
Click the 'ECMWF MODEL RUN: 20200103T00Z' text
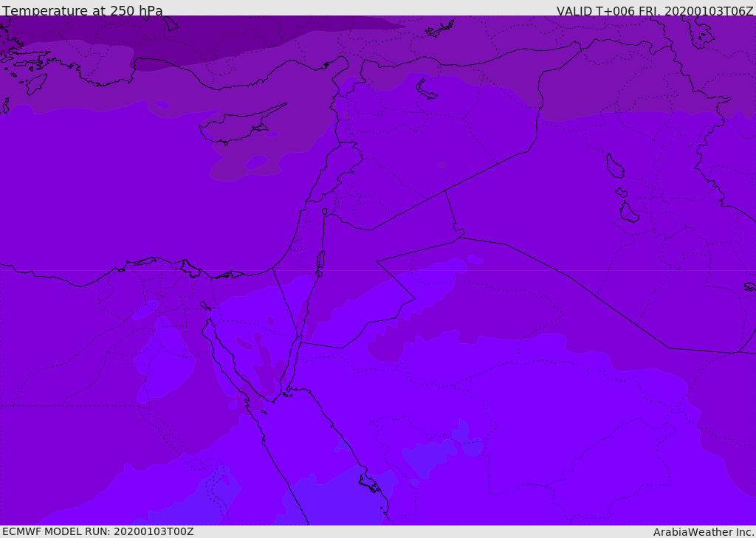98,531
